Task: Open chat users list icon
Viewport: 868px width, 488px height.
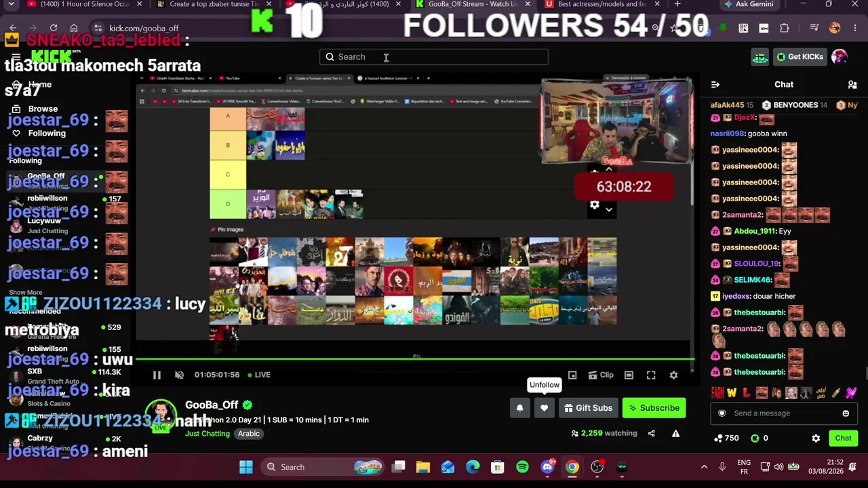Action: coord(852,85)
